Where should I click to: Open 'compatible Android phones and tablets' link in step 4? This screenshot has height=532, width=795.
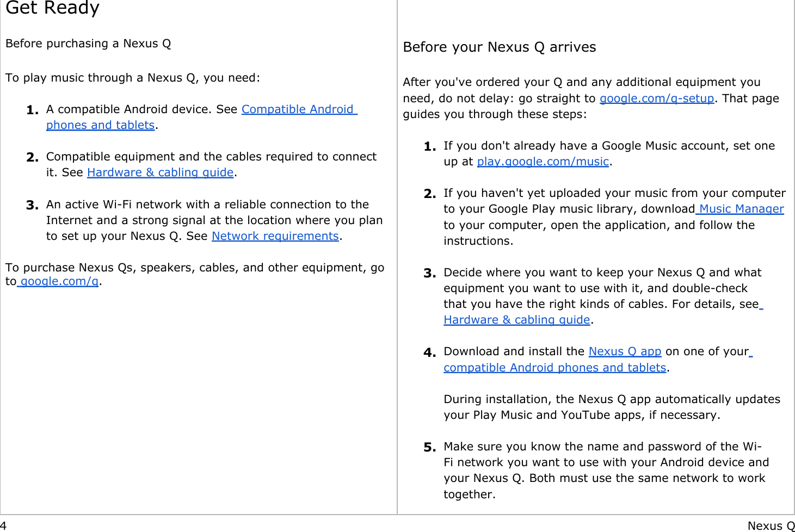(555, 368)
